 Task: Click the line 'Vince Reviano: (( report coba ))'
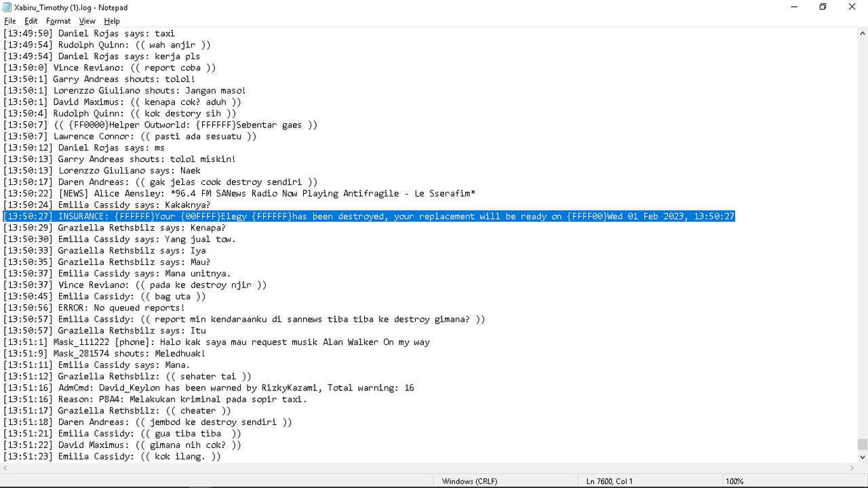coord(109,68)
